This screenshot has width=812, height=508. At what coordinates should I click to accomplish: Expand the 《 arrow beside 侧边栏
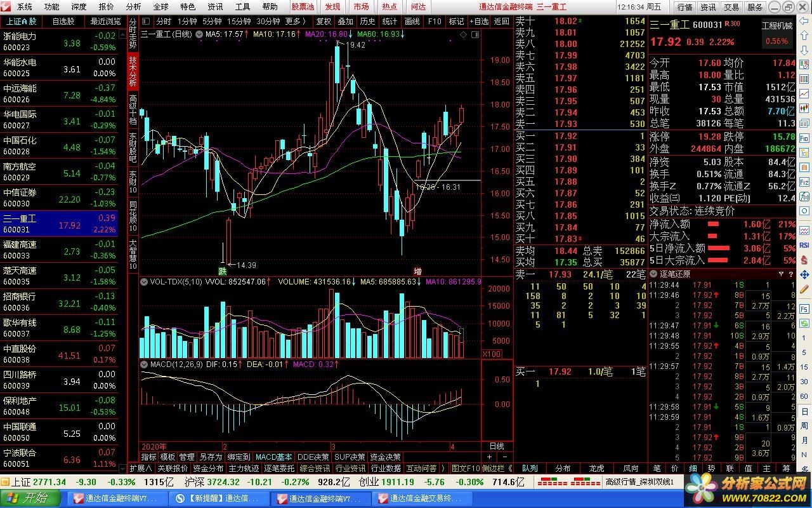coord(510,469)
